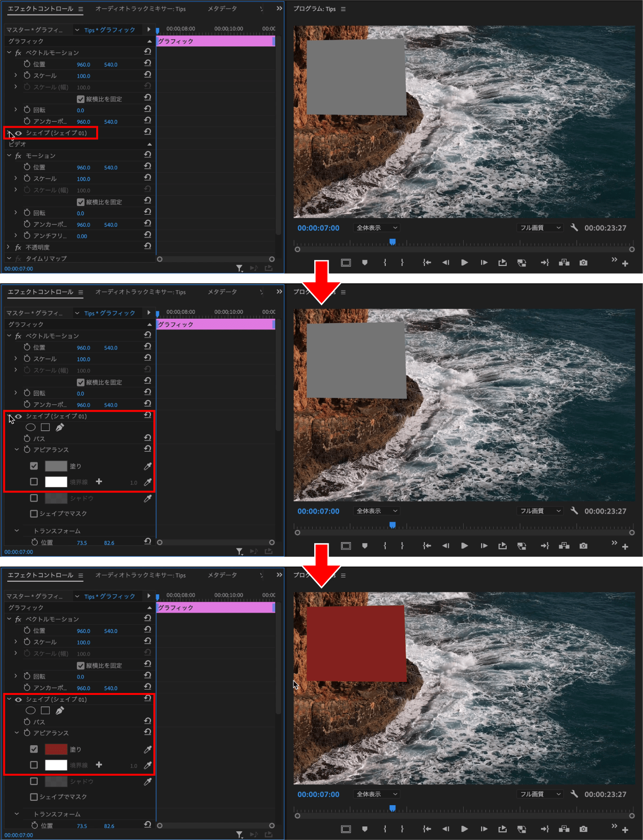
Task: Open gray 塗り color swatch in middle screenshot
Action: [56, 466]
